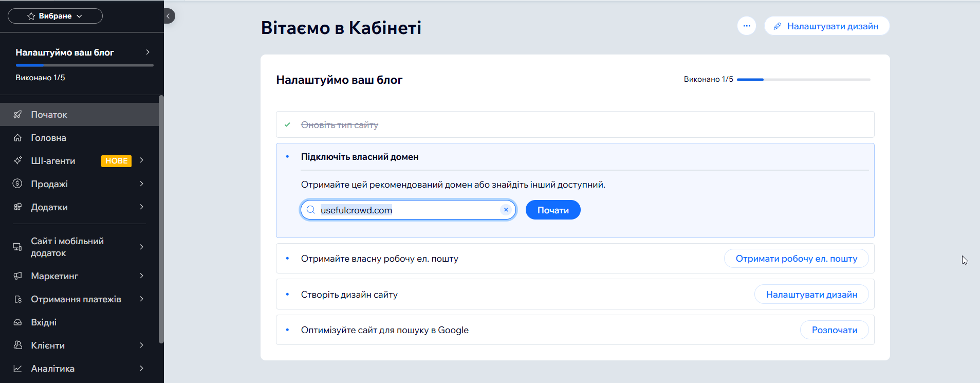Collapse the sidebar with the arrow button
The height and width of the screenshot is (383, 980).
click(168, 16)
